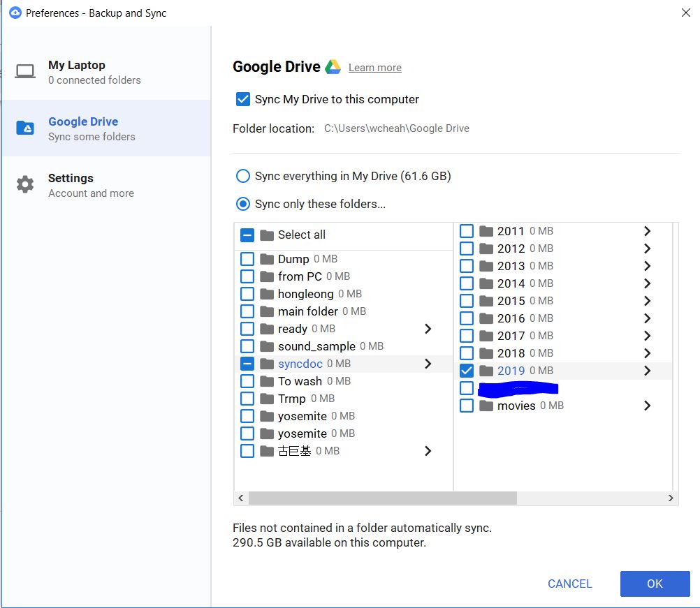Select the To wash folder name
Viewport: 700px width, 608px height.
point(300,381)
